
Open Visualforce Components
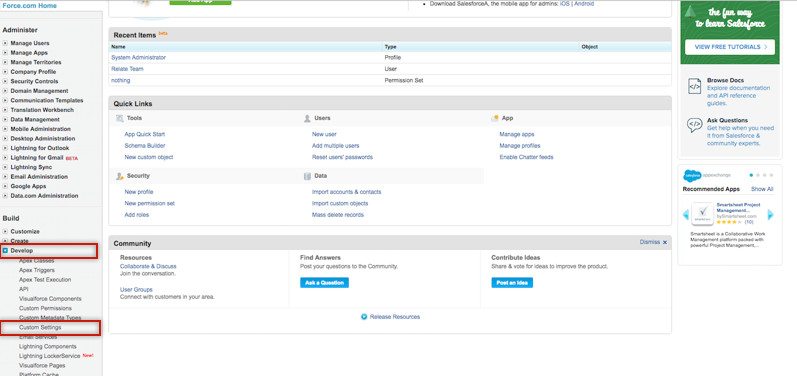(50, 299)
